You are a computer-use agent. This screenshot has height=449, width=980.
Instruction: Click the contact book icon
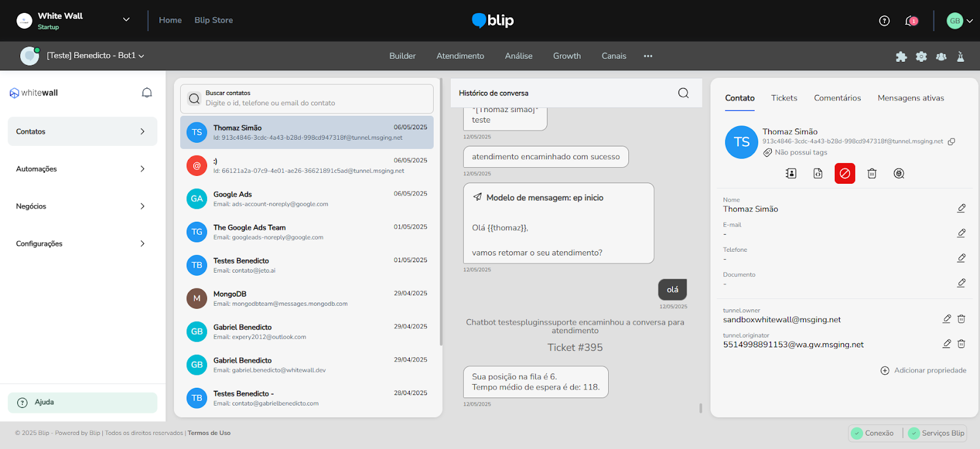tap(791, 173)
